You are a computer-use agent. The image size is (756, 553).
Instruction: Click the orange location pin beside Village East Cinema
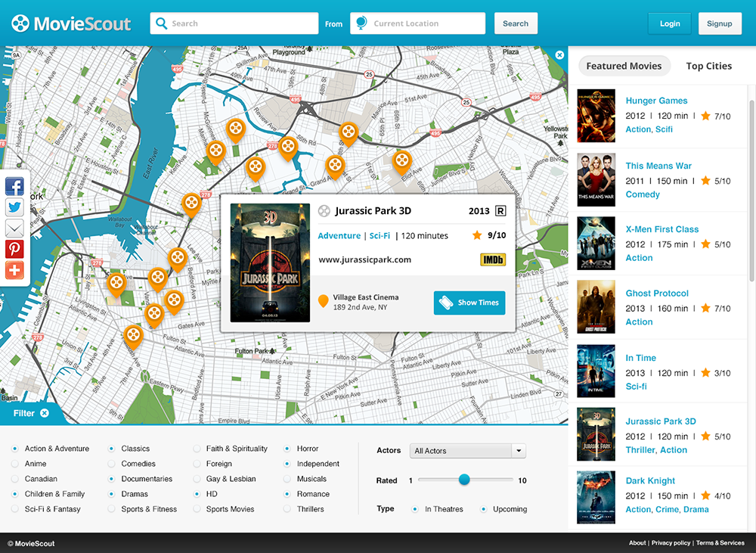click(x=324, y=302)
